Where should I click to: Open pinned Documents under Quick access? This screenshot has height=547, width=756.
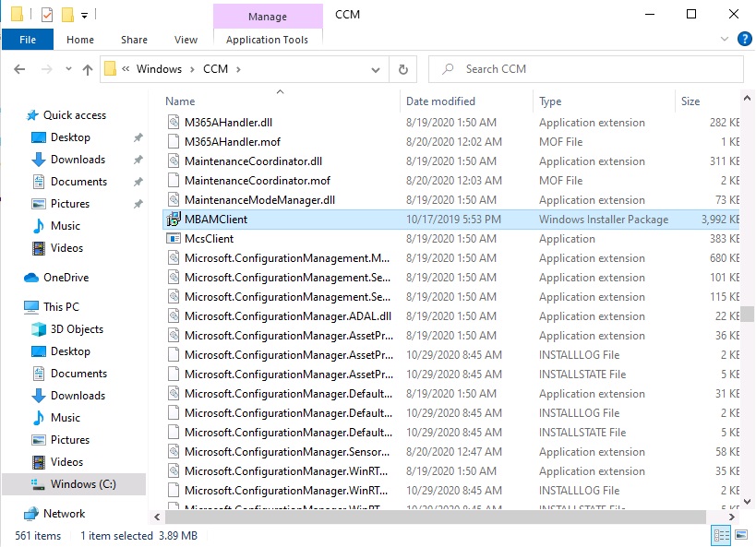point(78,182)
